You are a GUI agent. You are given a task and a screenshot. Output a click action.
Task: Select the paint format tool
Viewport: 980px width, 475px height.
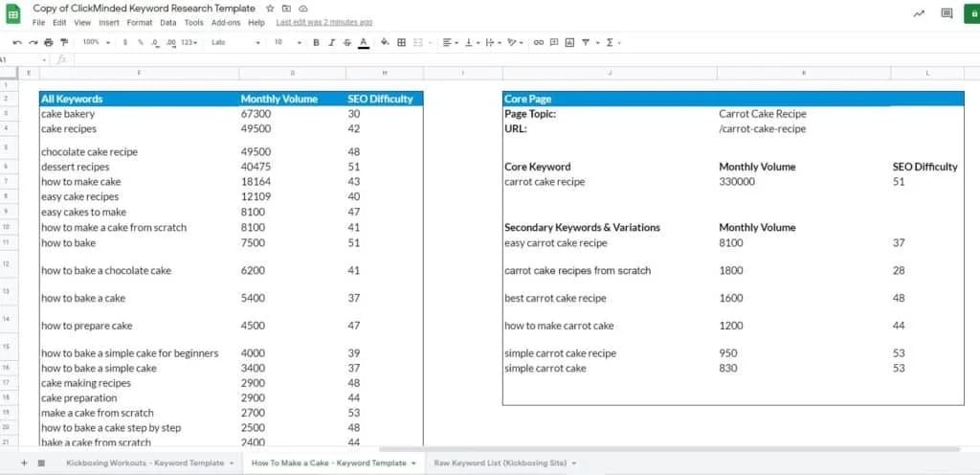(x=64, y=42)
